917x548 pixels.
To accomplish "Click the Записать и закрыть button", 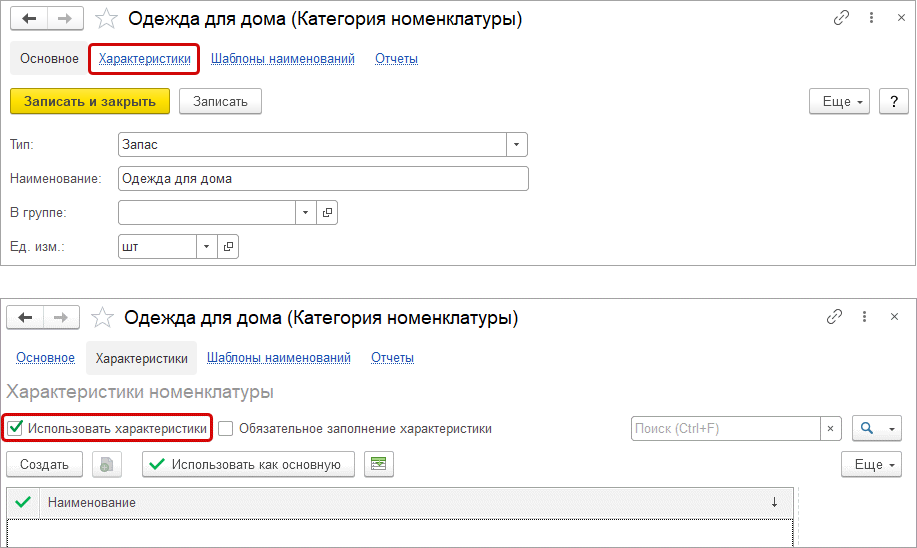I will [90, 101].
